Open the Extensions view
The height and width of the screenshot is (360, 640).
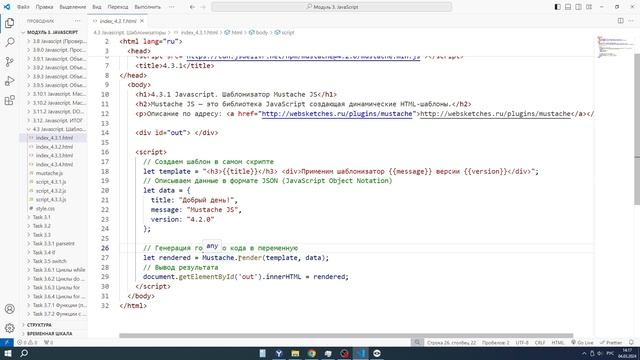click(x=10, y=100)
